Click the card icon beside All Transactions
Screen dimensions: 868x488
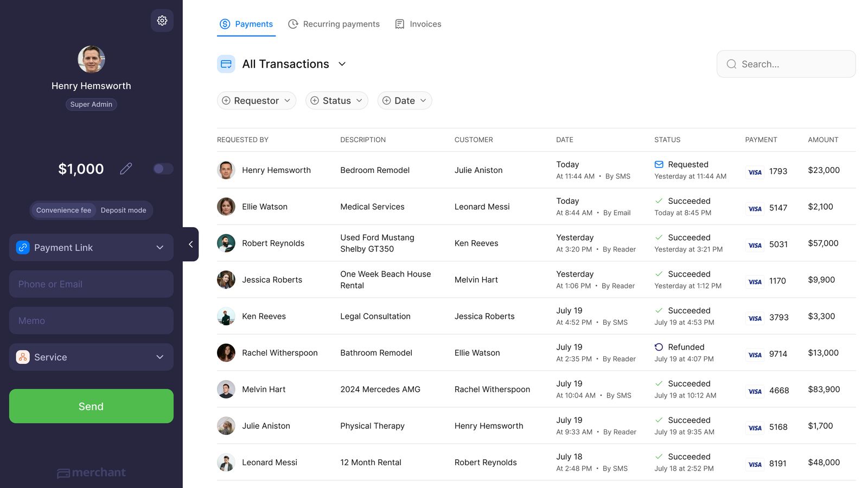click(x=226, y=64)
